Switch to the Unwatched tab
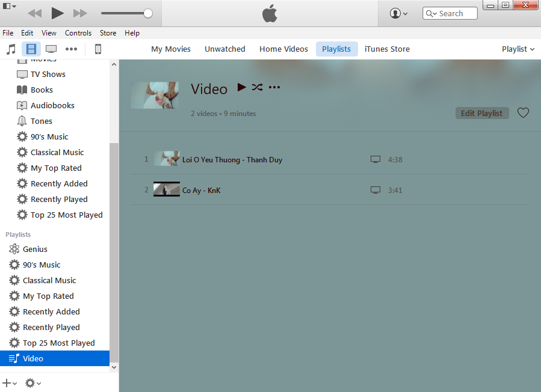The width and height of the screenshot is (541, 392). pyautogui.click(x=224, y=49)
